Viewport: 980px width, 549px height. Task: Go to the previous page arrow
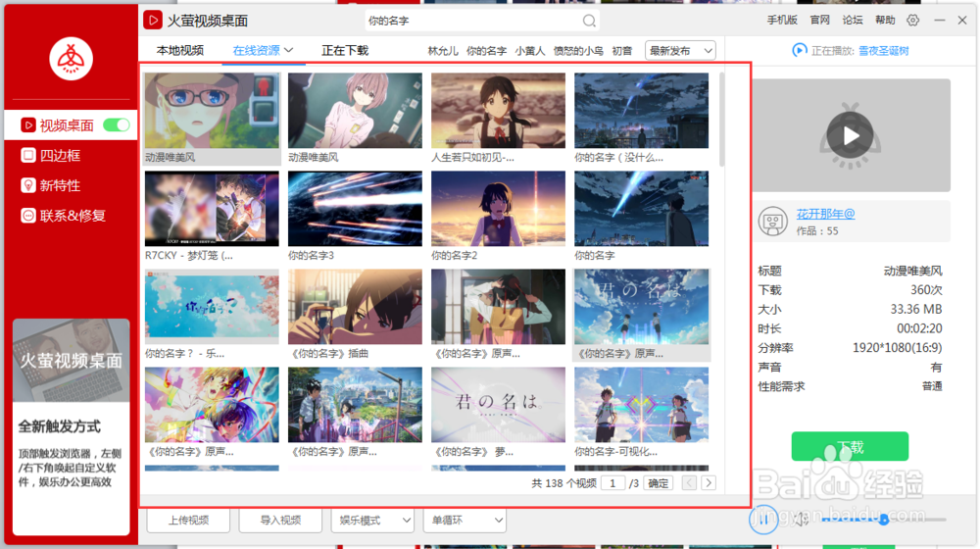click(x=689, y=482)
